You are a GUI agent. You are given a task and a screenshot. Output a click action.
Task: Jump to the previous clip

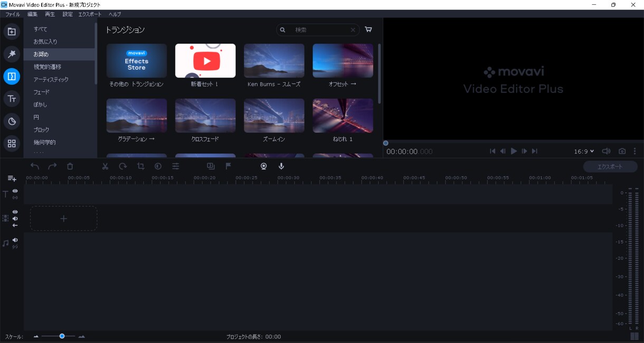pyautogui.click(x=493, y=151)
